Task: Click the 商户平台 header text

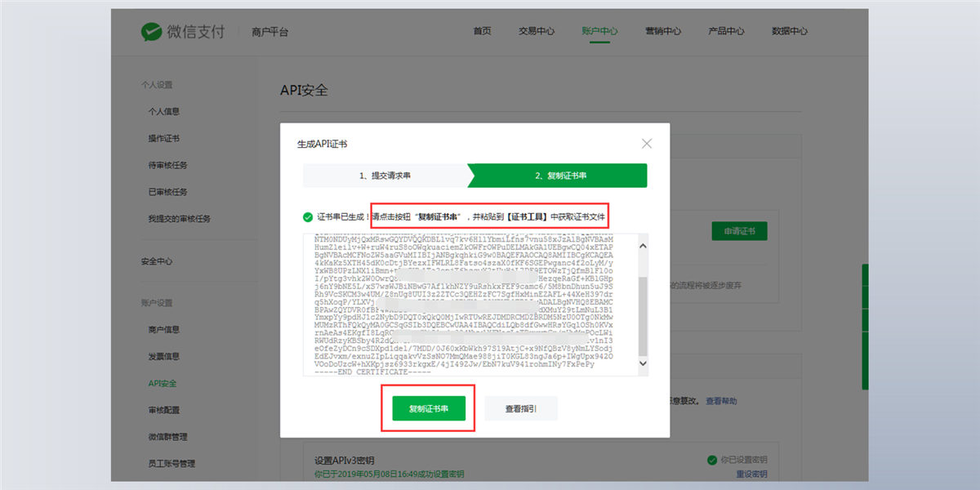Action: pyautogui.click(x=270, y=32)
